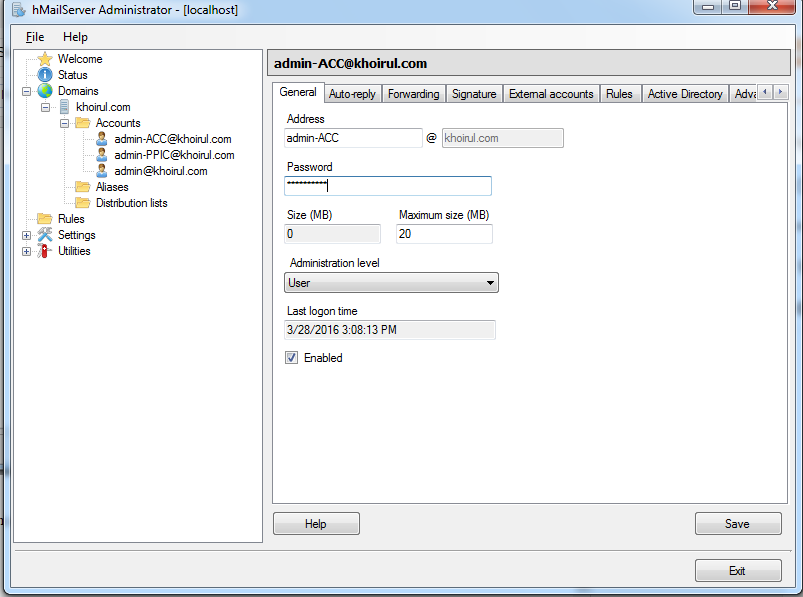Image resolution: width=803 pixels, height=597 pixels.
Task: Click the Exit button
Action: click(738, 570)
